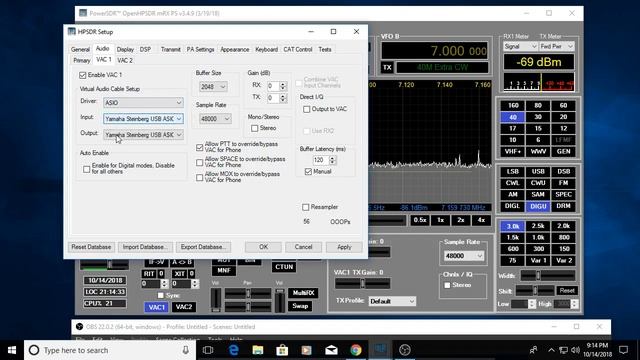Switch mode to DIGU
The image size is (640, 360).
(538, 207)
